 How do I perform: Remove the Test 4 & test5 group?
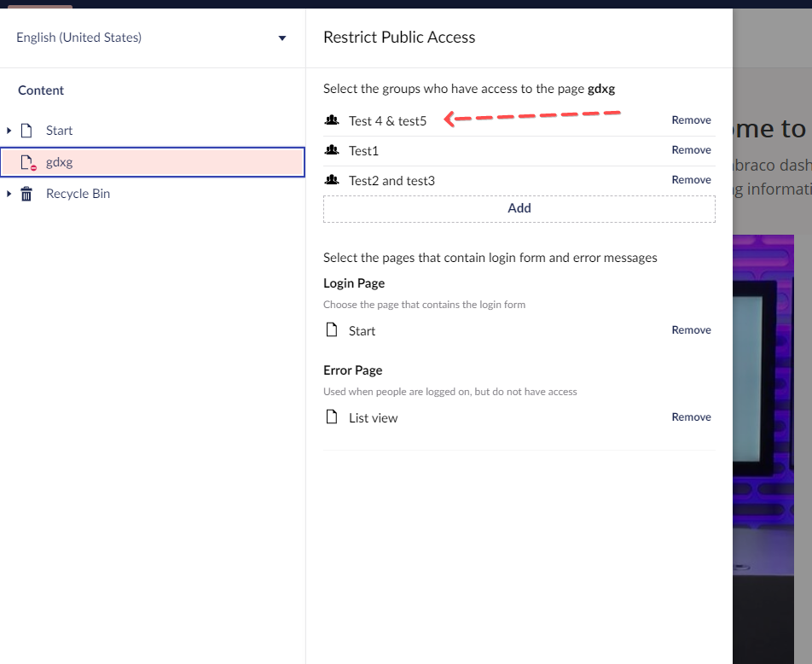[x=691, y=119]
